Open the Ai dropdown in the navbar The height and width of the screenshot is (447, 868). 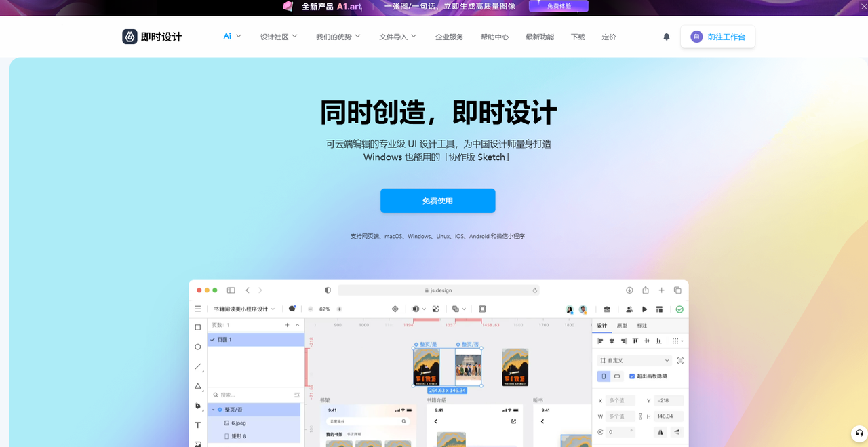click(x=232, y=37)
